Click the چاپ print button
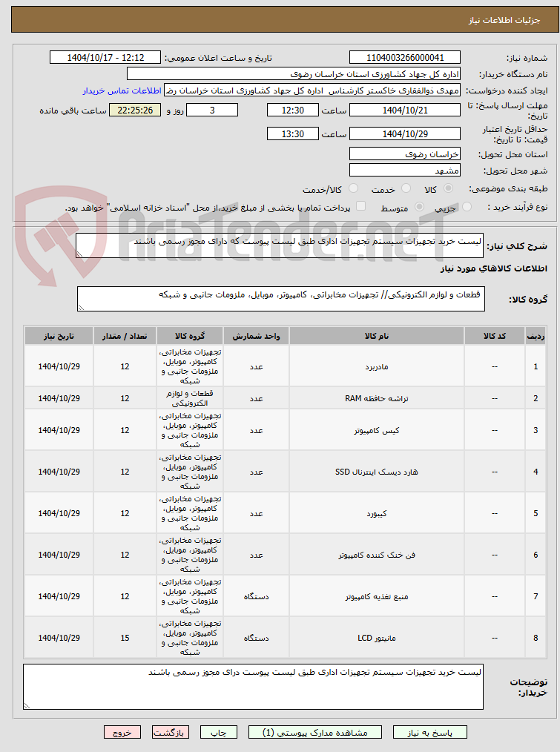This screenshot has width=560, height=752. pos(219,732)
